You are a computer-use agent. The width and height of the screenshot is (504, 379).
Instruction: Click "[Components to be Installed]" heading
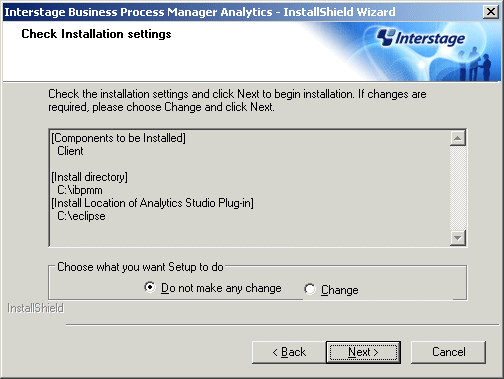coord(118,138)
